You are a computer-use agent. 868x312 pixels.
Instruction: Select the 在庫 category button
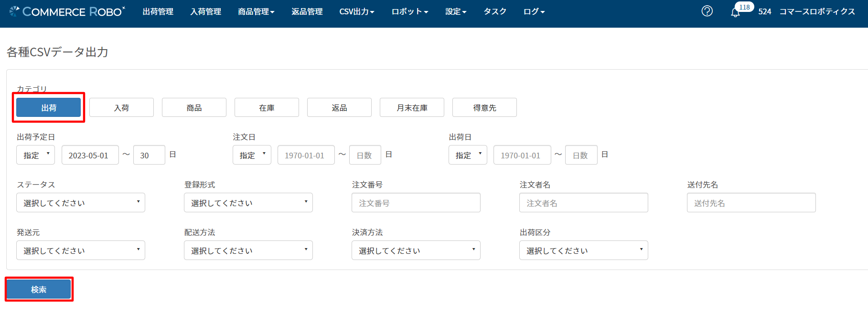tap(267, 107)
